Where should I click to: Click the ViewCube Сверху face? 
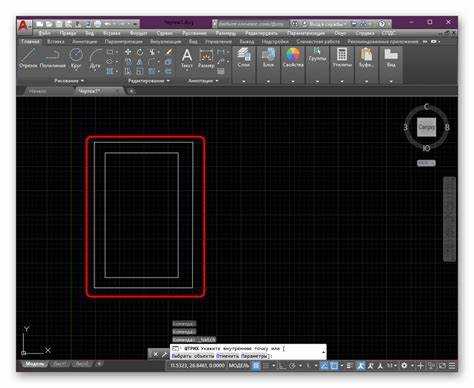click(426, 127)
